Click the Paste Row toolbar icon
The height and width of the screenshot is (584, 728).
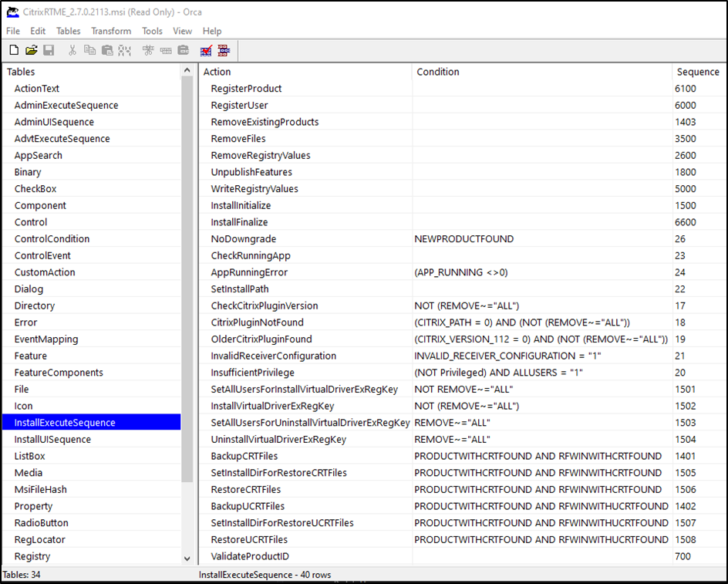pos(184,50)
